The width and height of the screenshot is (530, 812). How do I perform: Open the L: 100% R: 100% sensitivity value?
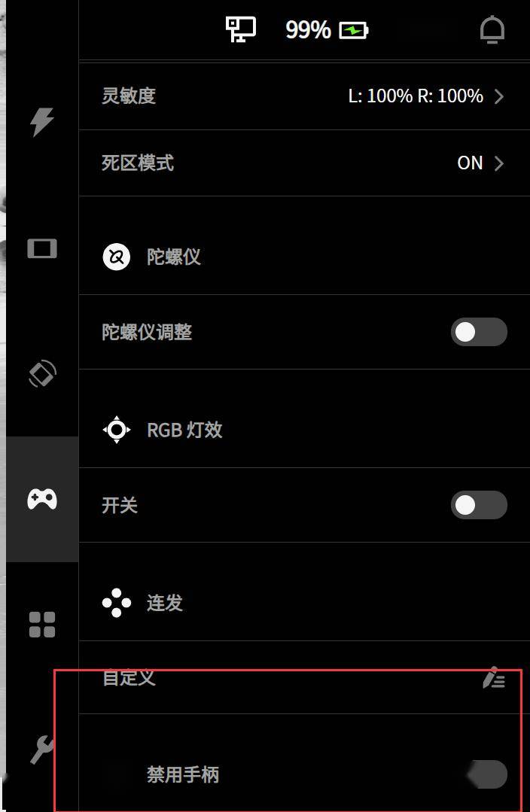tap(416, 96)
